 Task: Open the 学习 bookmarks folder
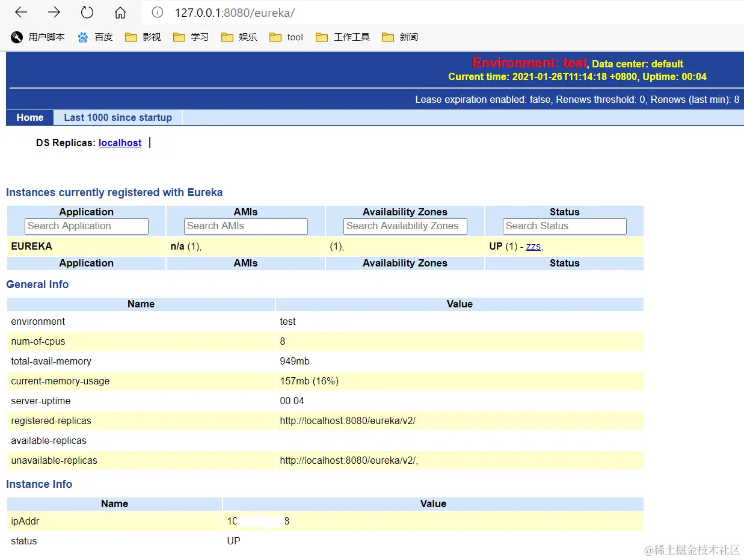(191, 37)
